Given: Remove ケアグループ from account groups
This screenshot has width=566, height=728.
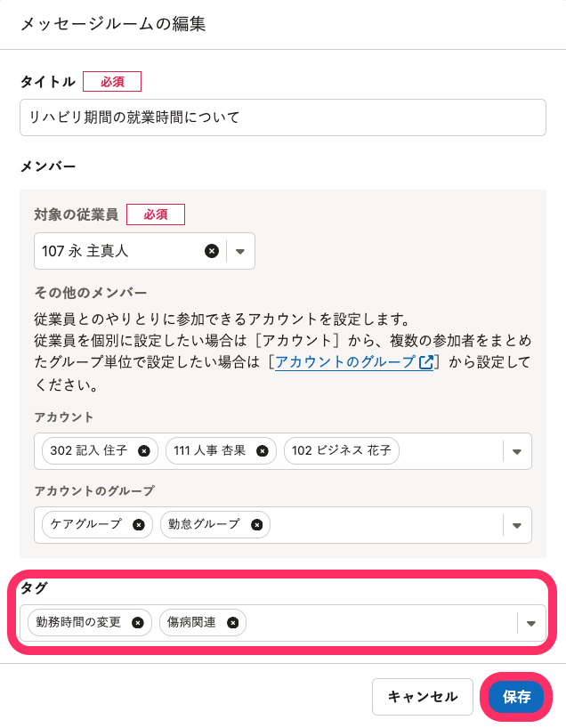Looking at the screenshot, I should click(x=138, y=525).
